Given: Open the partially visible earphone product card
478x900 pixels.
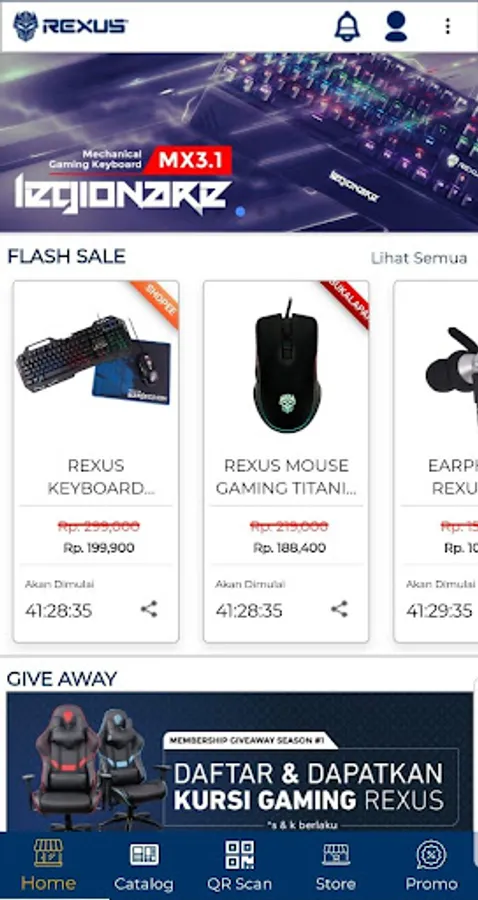Looking at the screenshot, I should tap(436, 461).
